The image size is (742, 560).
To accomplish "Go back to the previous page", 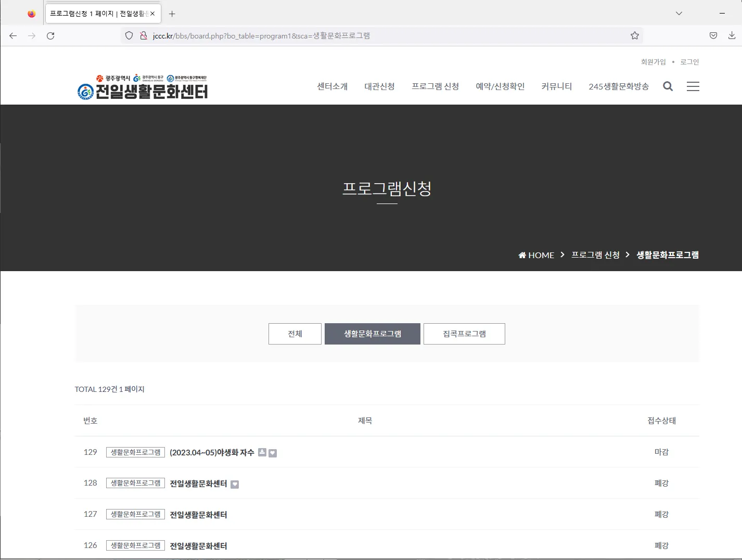I will pyautogui.click(x=13, y=35).
